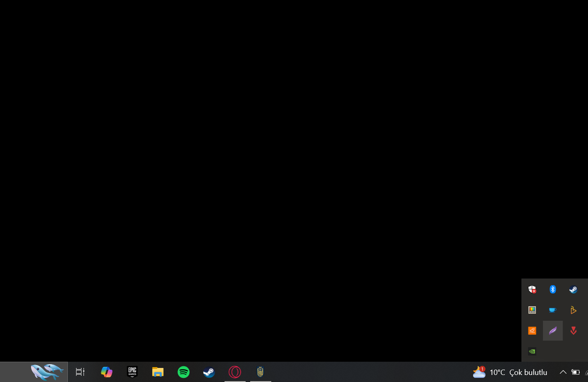Open Windows Security shield tray icon
This screenshot has width=588, height=382.
pos(532,289)
